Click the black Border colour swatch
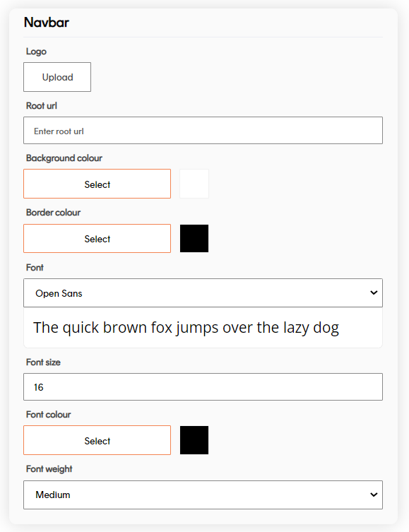This screenshot has height=532, width=409. (x=194, y=239)
